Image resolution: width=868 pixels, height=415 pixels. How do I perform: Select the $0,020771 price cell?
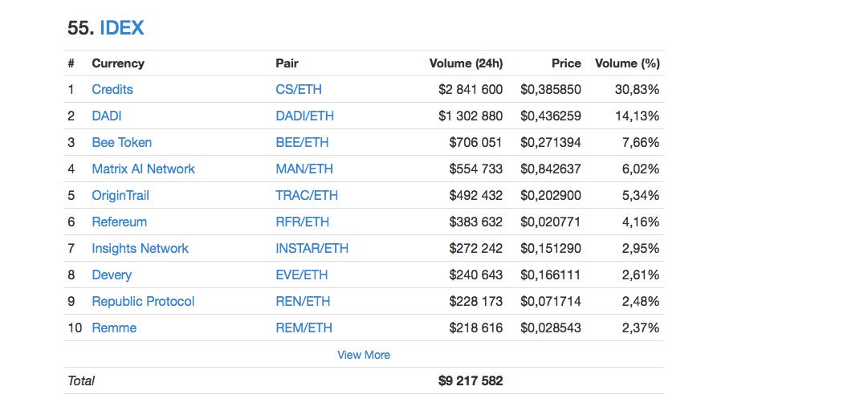[551, 222]
